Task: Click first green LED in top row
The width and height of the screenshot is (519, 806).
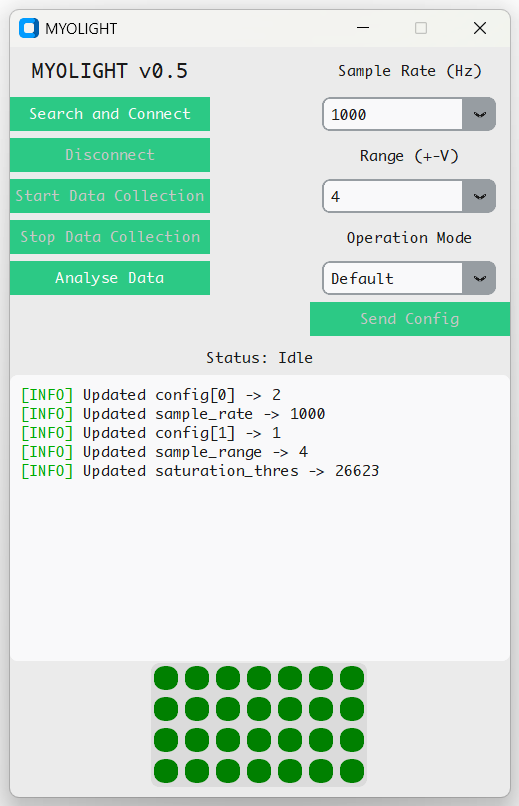Action: [166, 678]
